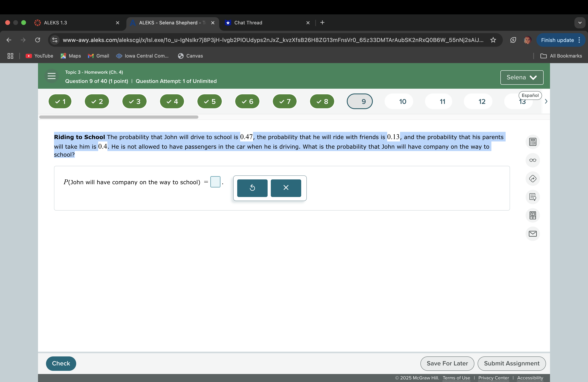Open the message envelope icon
Viewport: 588px width, 382px height.
coord(532,234)
